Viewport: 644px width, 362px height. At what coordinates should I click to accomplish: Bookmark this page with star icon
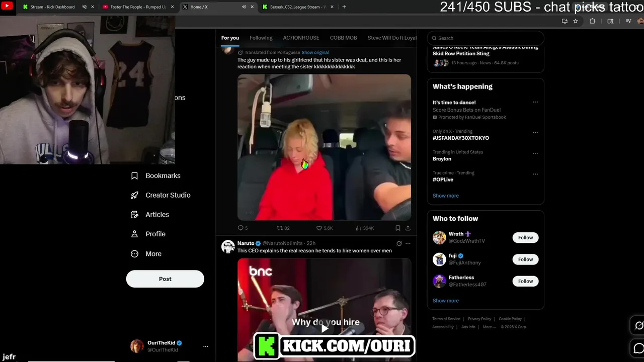coord(576,21)
